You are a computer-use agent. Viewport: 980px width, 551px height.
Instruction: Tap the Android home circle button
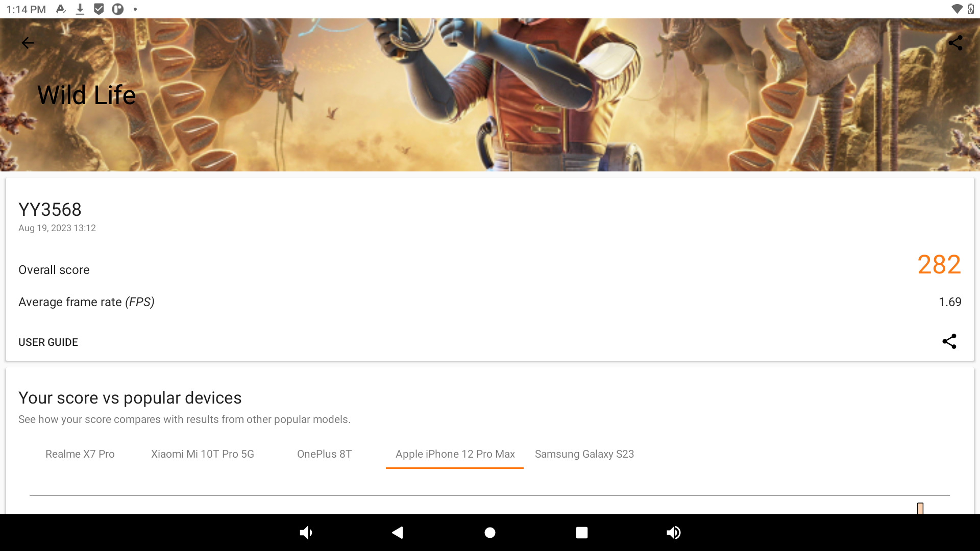tap(490, 533)
